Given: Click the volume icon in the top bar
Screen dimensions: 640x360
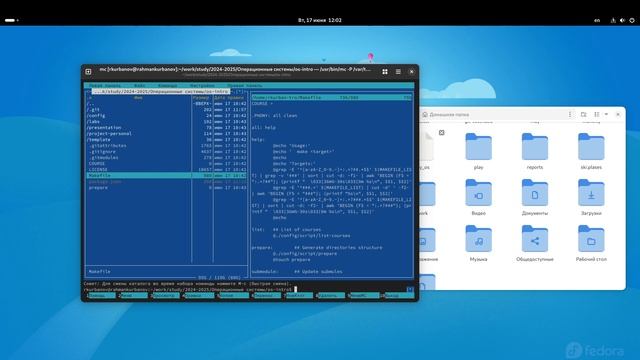Looking at the screenshot, I should coord(622,20).
